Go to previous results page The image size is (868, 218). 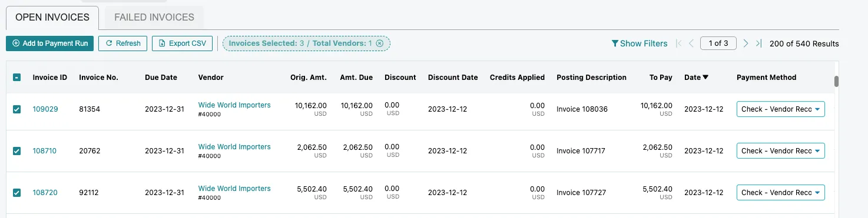pos(691,43)
